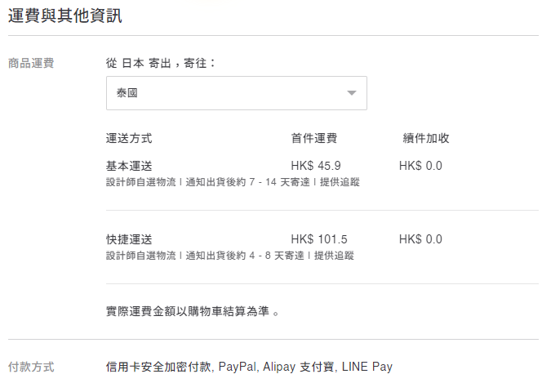
Task: Click the 續件加收 column header
Action: (426, 138)
